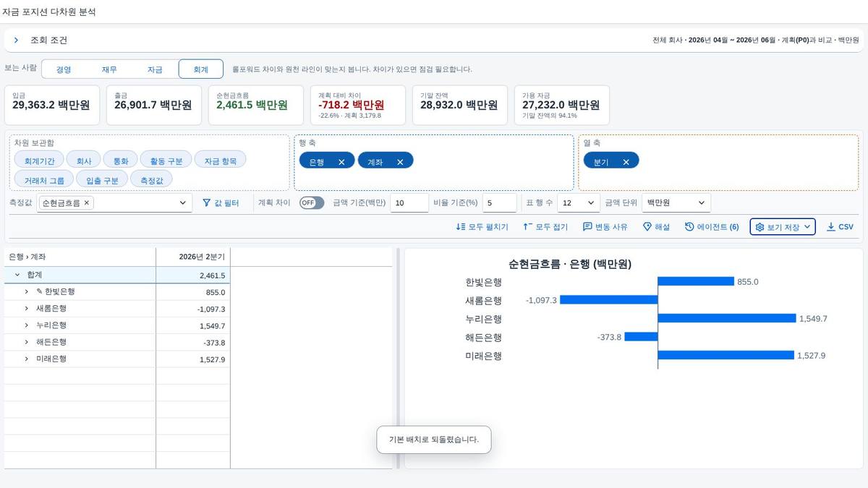868x488 pixels.
Task: Expand the 누리은행 row
Action: pos(27,326)
